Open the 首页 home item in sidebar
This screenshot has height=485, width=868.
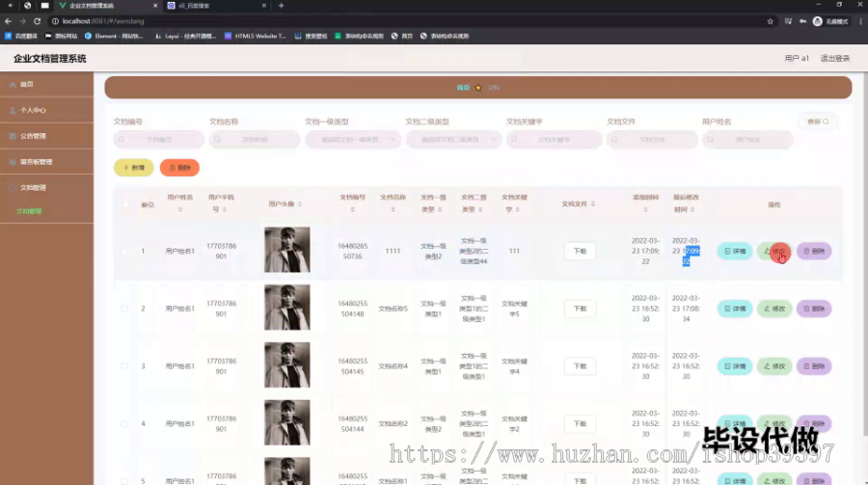tap(46, 84)
